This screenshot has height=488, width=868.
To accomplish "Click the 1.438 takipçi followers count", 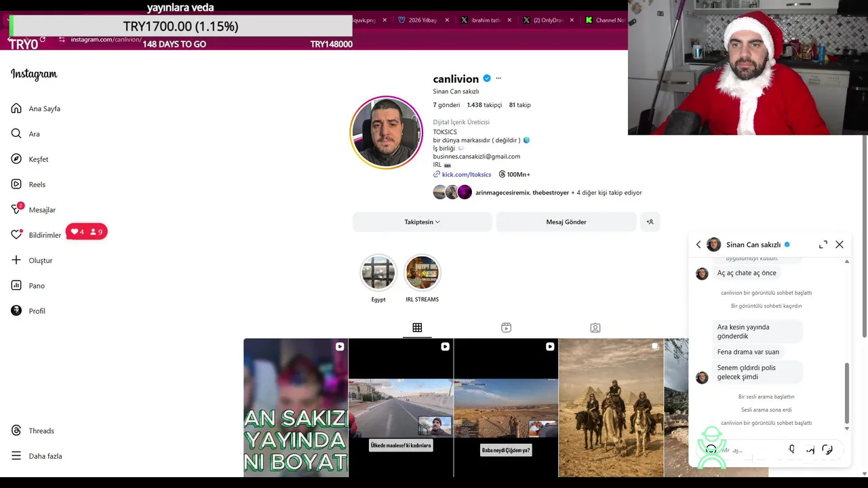I will (484, 105).
